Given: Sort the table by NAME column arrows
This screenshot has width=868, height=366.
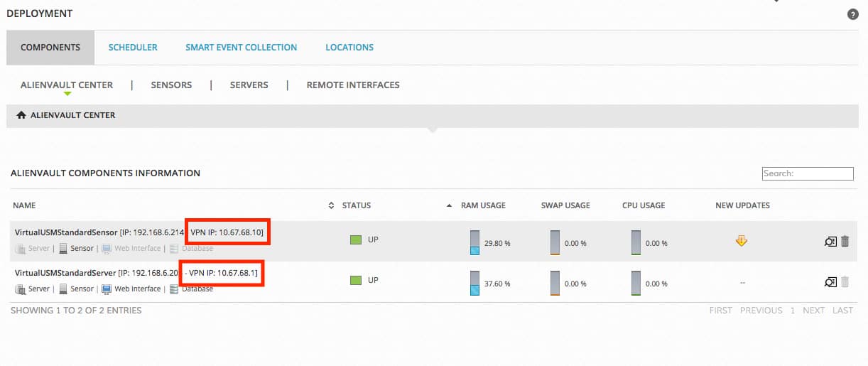Looking at the screenshot, I should click(331, 205).
